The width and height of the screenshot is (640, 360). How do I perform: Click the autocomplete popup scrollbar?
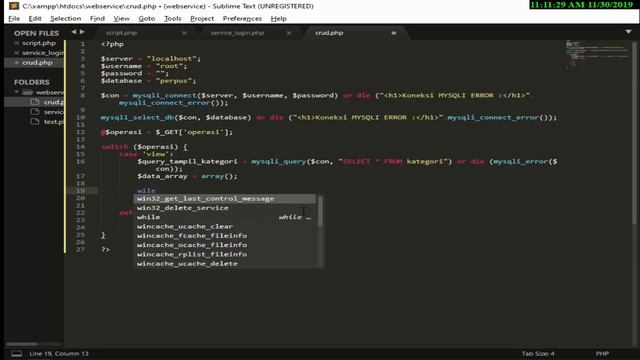click(320, 211)
